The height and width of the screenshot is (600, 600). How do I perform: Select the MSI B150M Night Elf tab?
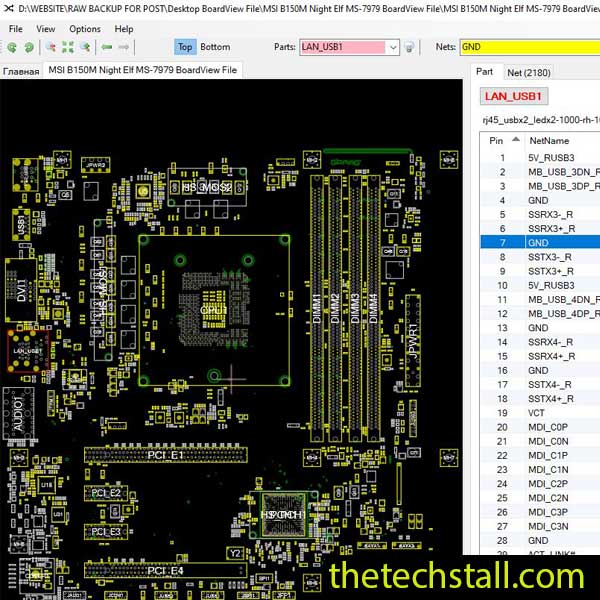(143, 70)
